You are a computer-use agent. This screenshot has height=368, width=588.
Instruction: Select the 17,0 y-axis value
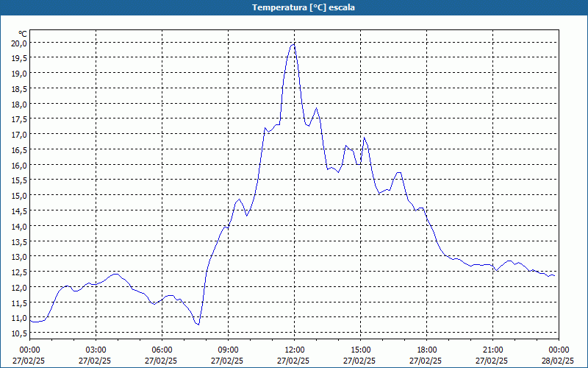pyautogui.click(x=19, y=135)
